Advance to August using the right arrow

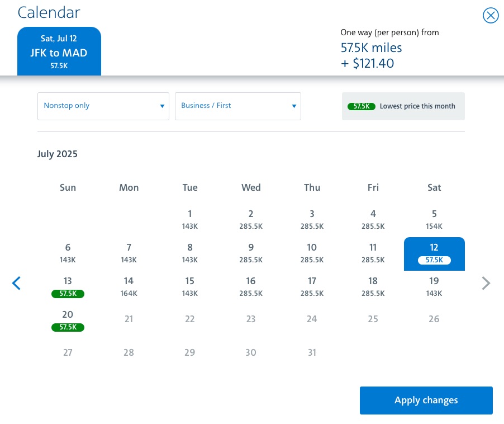point(486,283)
